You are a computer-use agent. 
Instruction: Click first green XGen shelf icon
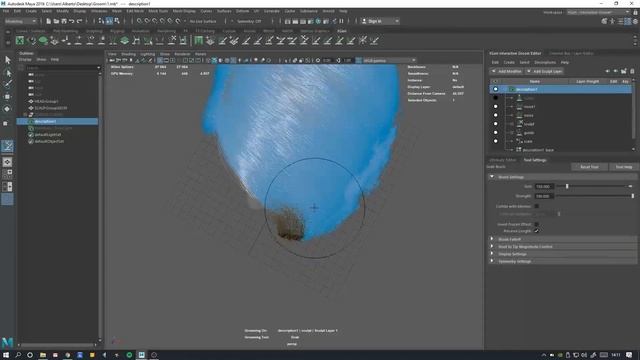[20, 40]
